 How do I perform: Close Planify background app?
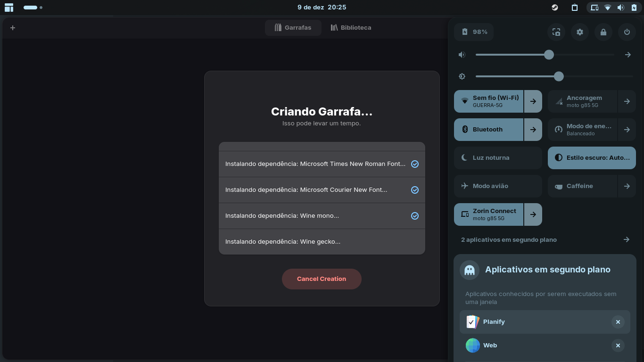(618, 322)
